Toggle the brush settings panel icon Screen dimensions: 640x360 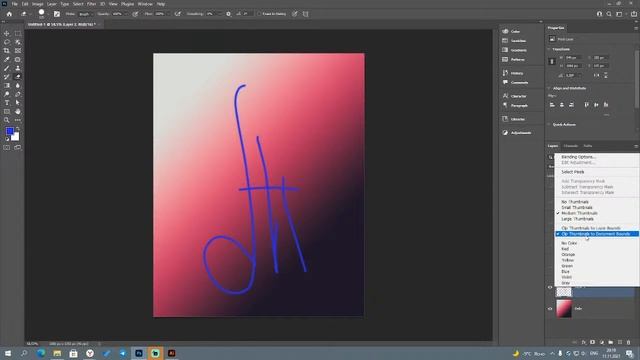point(57,14)
